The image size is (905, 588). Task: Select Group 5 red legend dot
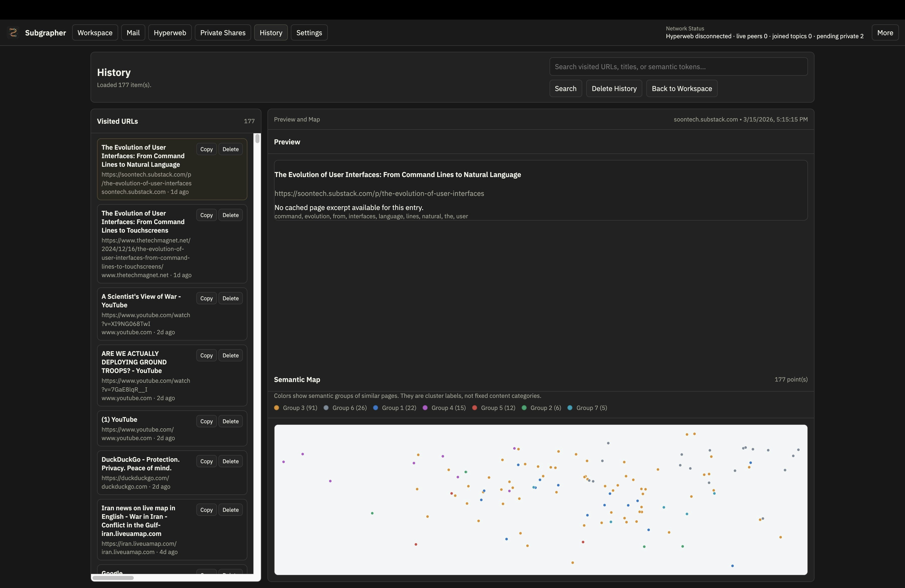tap(475, 408)
